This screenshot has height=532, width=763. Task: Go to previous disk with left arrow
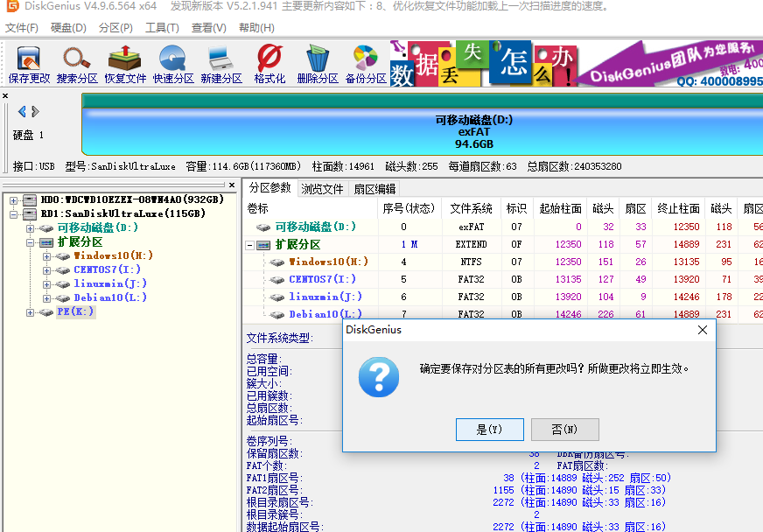coord(22,111)
